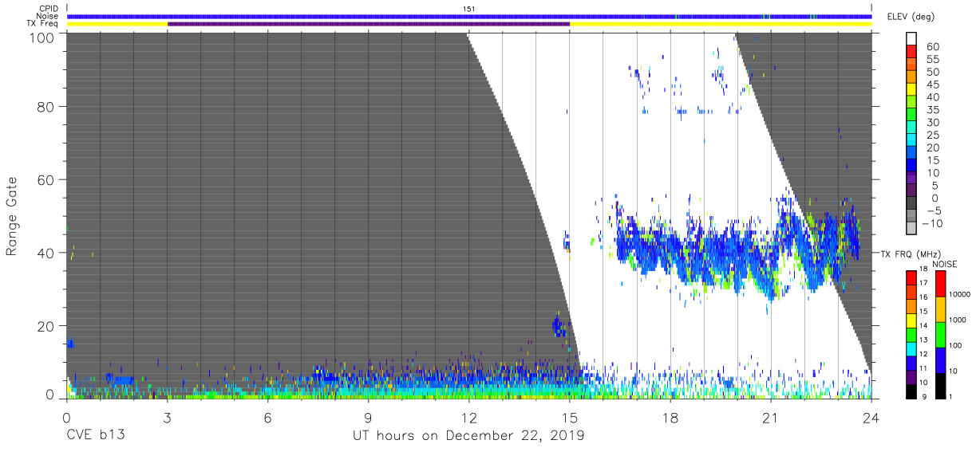Click the NOISE legend title
The width and height of the screenshot is (980, 452).
coord(946,264)
